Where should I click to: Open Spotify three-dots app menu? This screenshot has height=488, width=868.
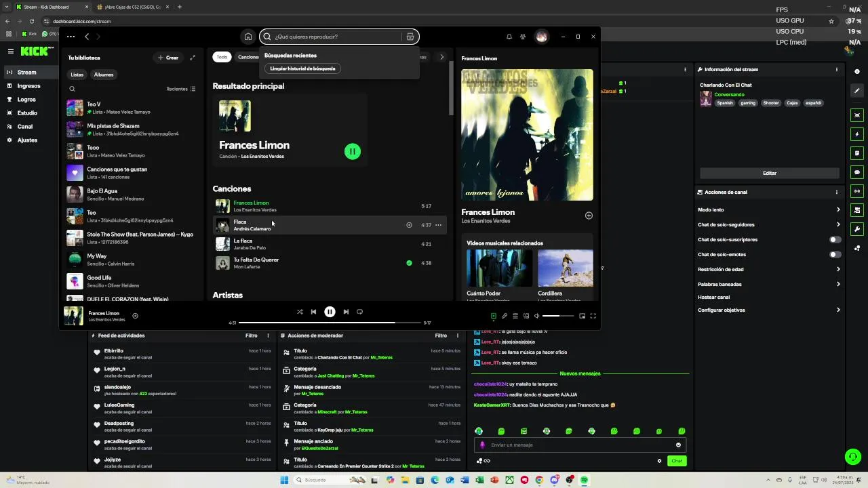tap(71, 37)
